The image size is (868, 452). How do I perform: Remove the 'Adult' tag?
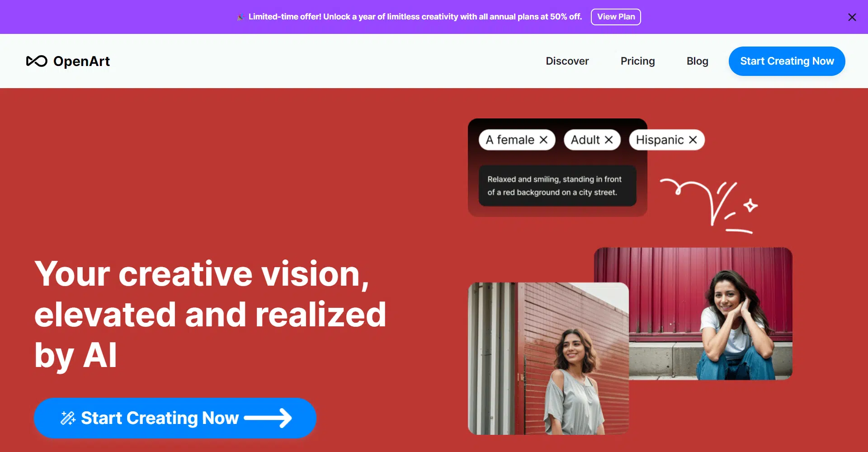(609, 140)
